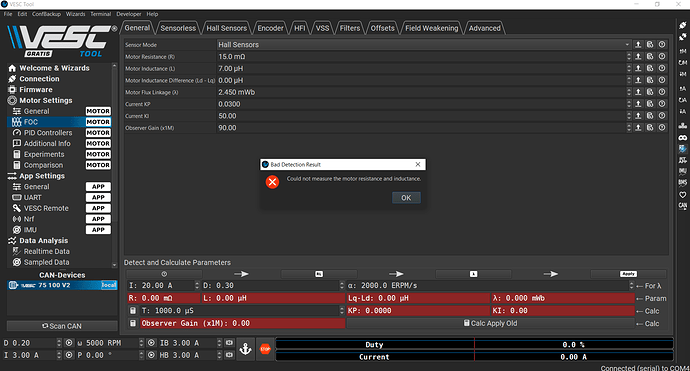This screenshot has width=690, height=371.
Task: Click write app configuration icon (↓A)
Action: pyautogui.click(x=683, y=111)
